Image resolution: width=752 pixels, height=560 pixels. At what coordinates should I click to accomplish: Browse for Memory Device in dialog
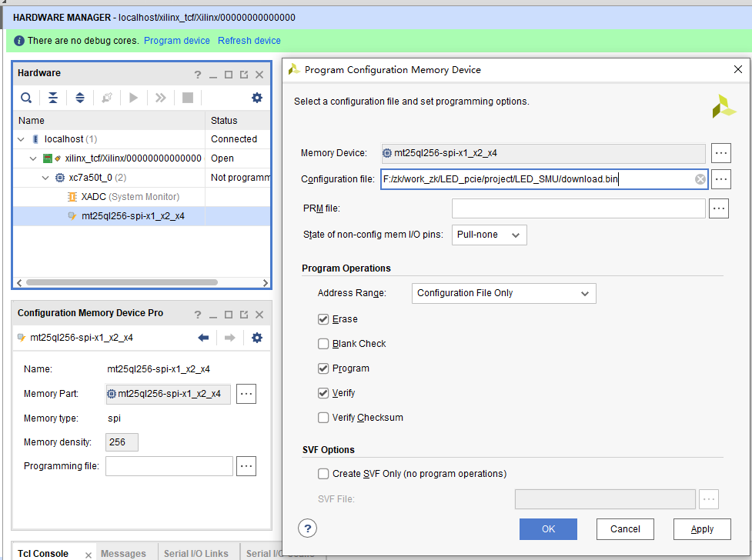(x=720, y=153)
